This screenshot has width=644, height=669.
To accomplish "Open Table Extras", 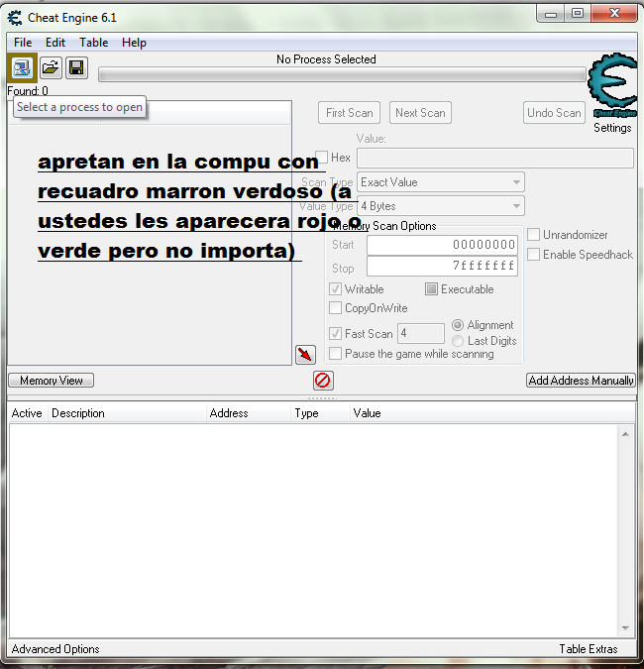I will pyautogui.click(x=589, y=649).
